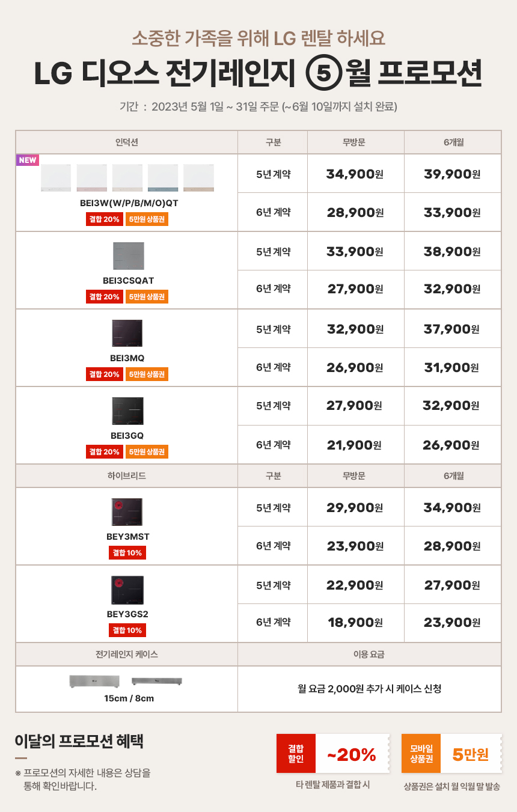517x812 pixels.
Task: Select the BEY3GS2 hybrid cooktop image
Action: coord(127,590)
